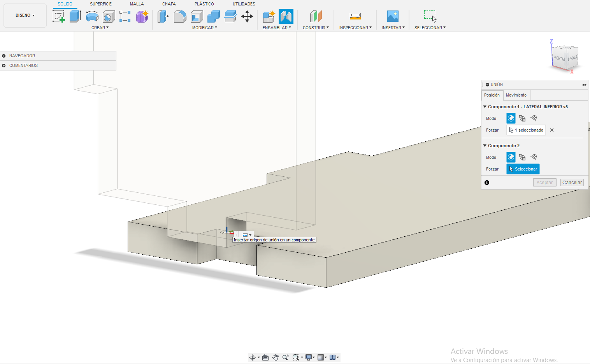
Task: Click the Look At navigation icon
Action: pyautogui.click(x=265, y=357)
